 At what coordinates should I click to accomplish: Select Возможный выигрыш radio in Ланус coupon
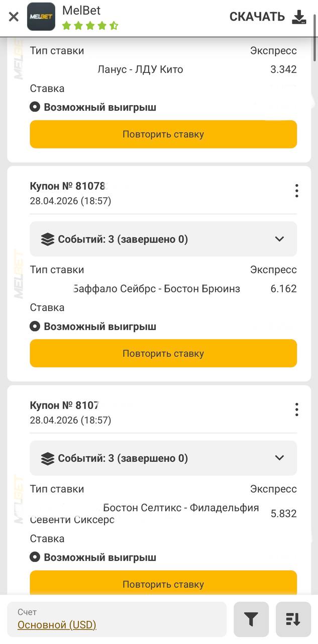tap(35, 107)
